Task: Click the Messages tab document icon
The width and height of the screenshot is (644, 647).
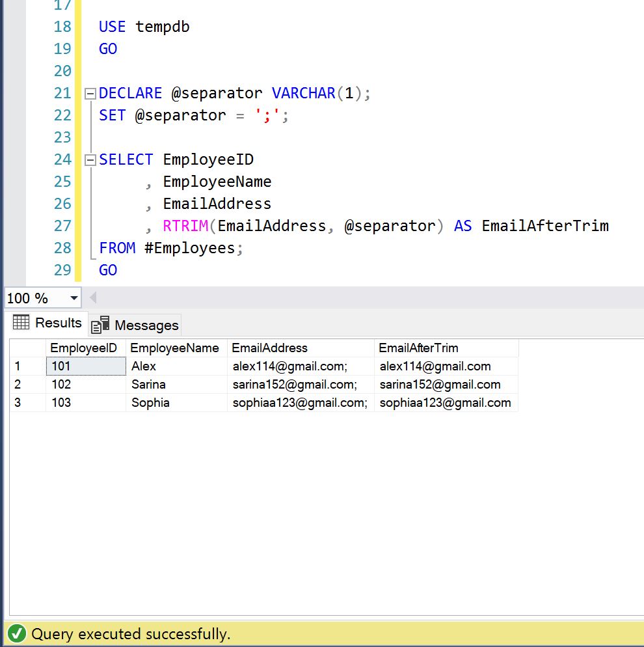Action: pos(100,325)
